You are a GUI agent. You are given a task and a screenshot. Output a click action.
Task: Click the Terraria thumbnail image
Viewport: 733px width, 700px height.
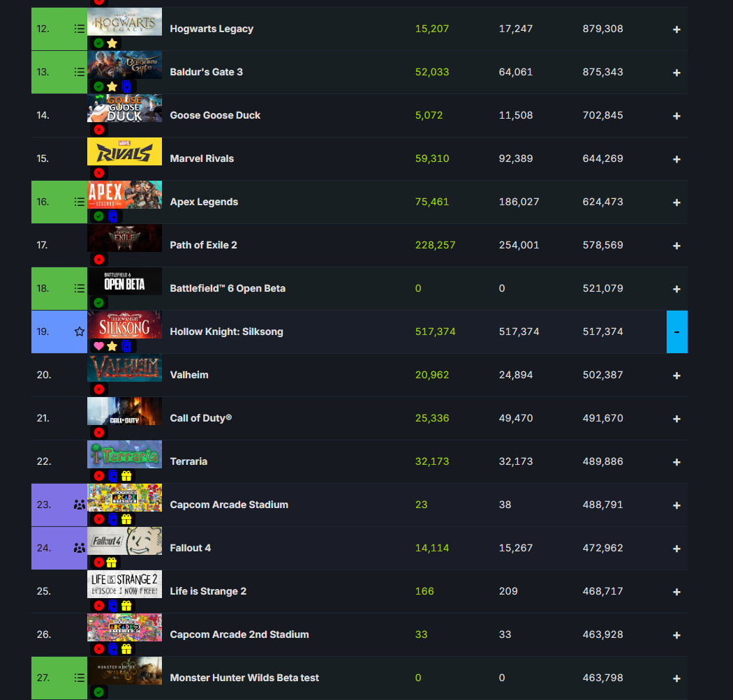click(124, 454)
